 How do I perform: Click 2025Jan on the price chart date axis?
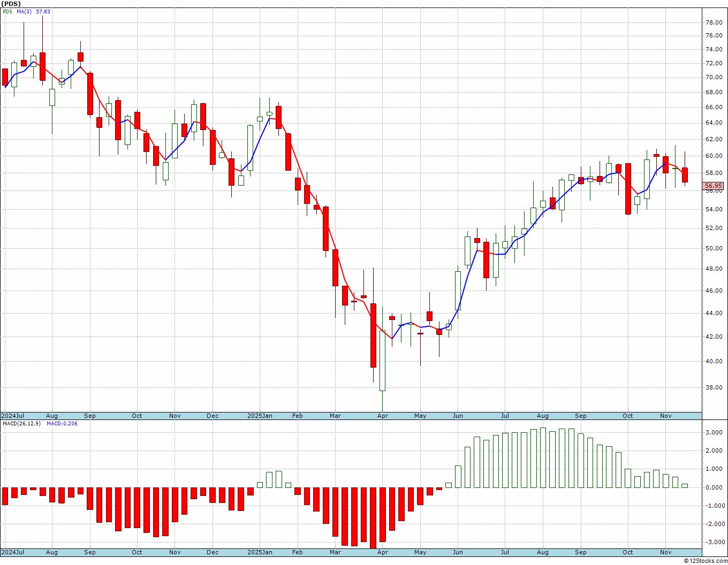point(260,416)
